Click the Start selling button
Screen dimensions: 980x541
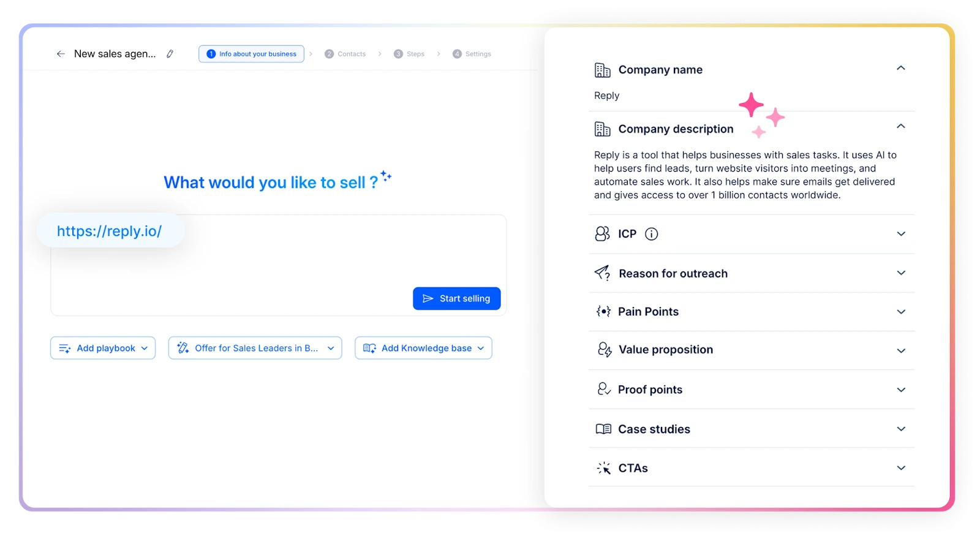coord(456,298)
